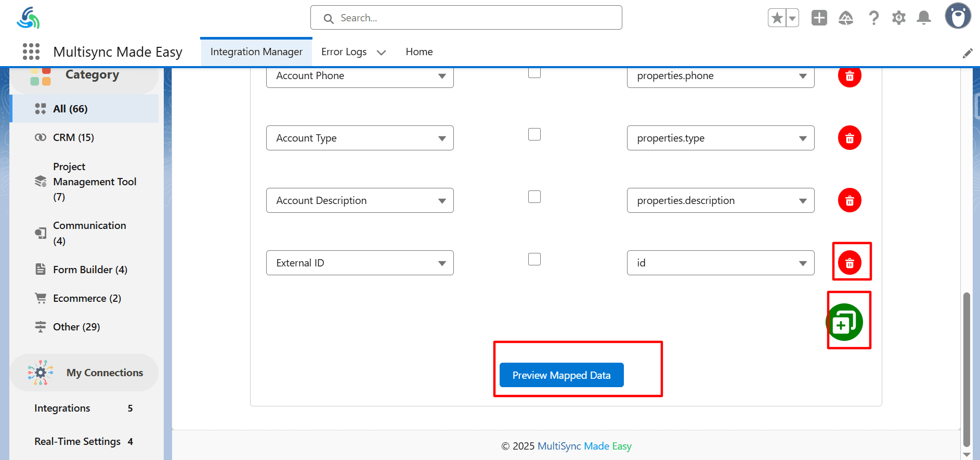Open the notifications bell
The width and height of the screenshot is (980, 460).
pos(923,18)
